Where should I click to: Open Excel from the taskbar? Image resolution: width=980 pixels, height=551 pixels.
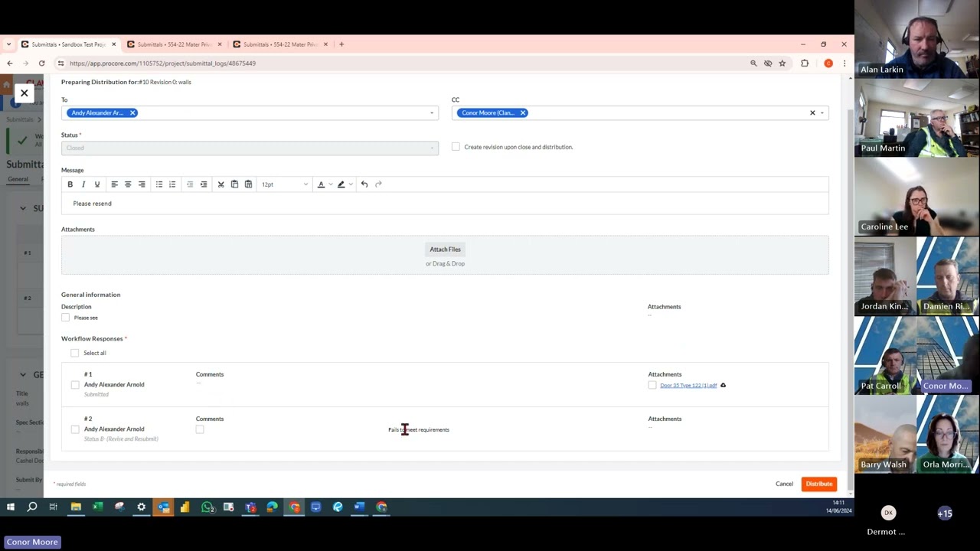coord(97,507)
